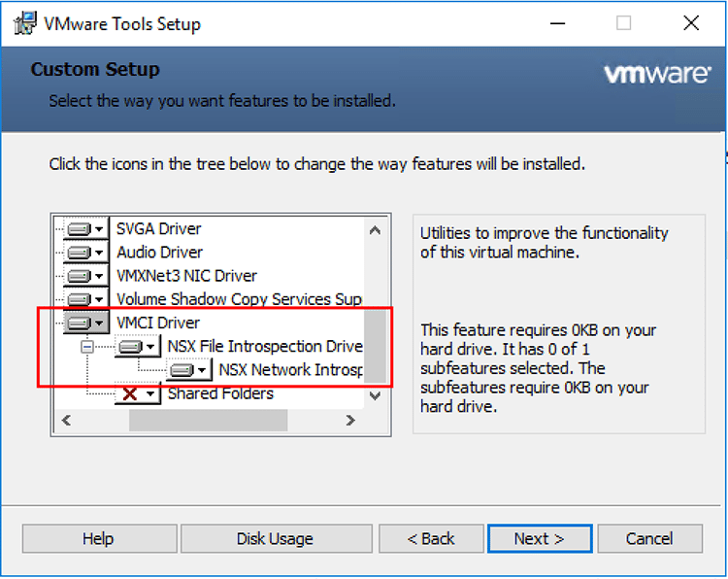Click the Disk Usage button

click(x=275, y=538)
